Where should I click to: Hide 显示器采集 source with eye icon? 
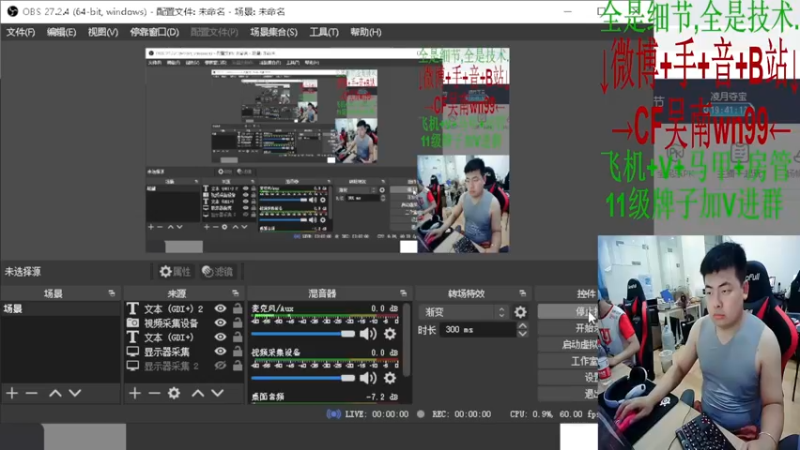click(x=220, y=352)
